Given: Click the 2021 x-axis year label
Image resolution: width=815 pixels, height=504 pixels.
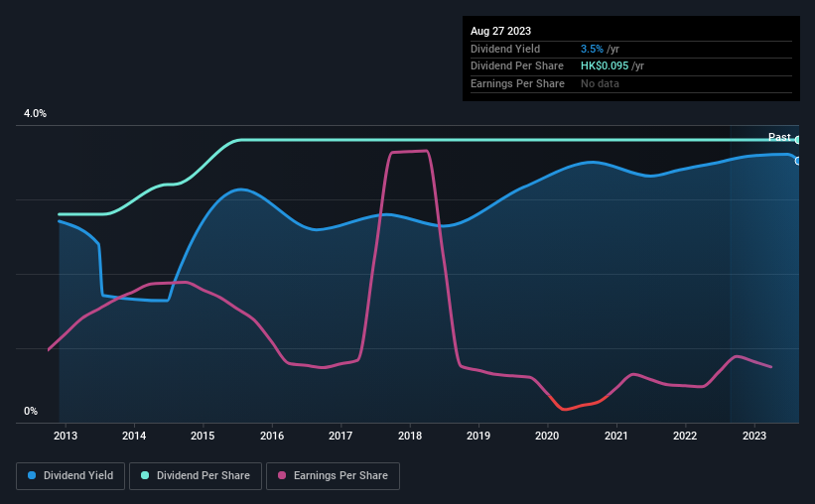Looking at the screenshot, I should (616, 436).
